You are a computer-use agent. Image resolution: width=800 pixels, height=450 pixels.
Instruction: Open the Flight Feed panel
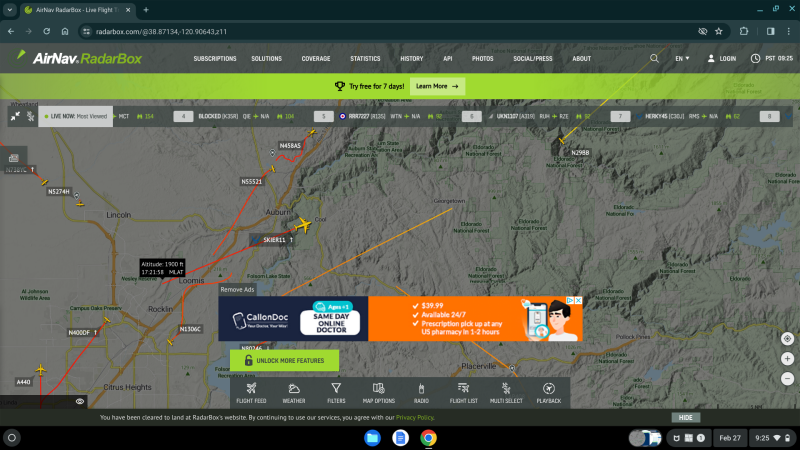point(251,393)
